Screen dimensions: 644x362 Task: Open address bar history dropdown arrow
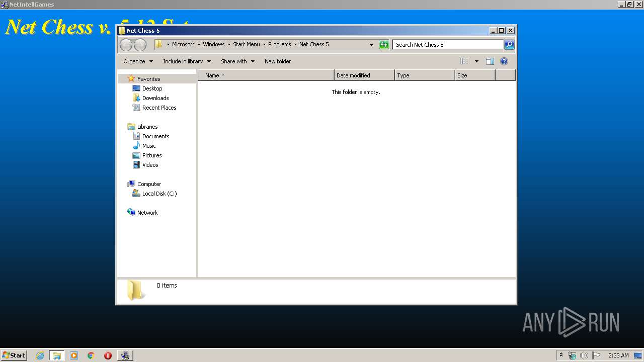[x=371, y=45]
